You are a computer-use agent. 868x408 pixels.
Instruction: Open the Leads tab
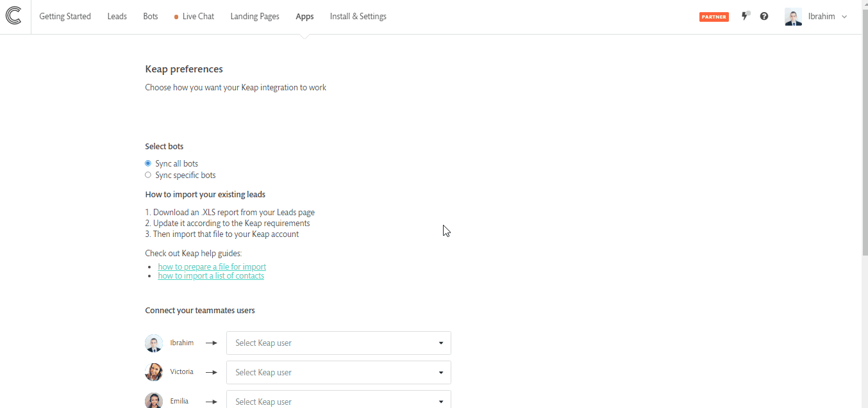pyautogui.click(x=117, y=17)
